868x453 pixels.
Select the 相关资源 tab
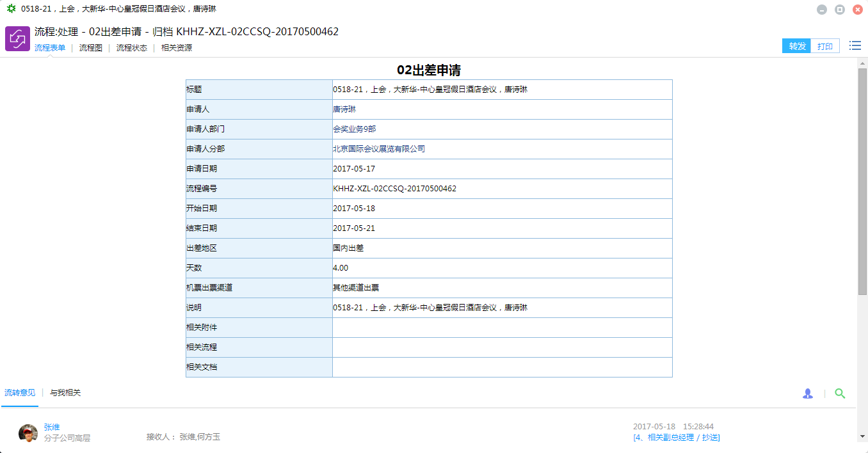pyautogui.click(x=177, y=48)
